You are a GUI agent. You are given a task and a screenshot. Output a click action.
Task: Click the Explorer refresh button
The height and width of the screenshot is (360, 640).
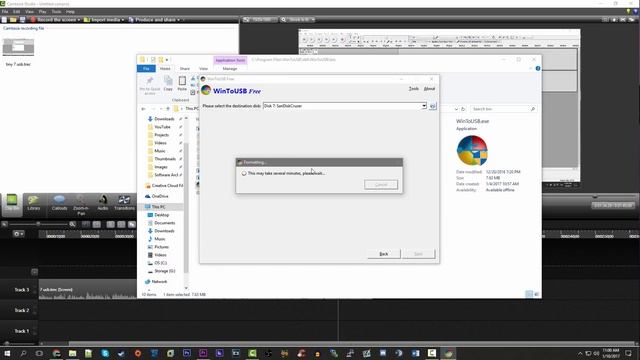point(463,109)
